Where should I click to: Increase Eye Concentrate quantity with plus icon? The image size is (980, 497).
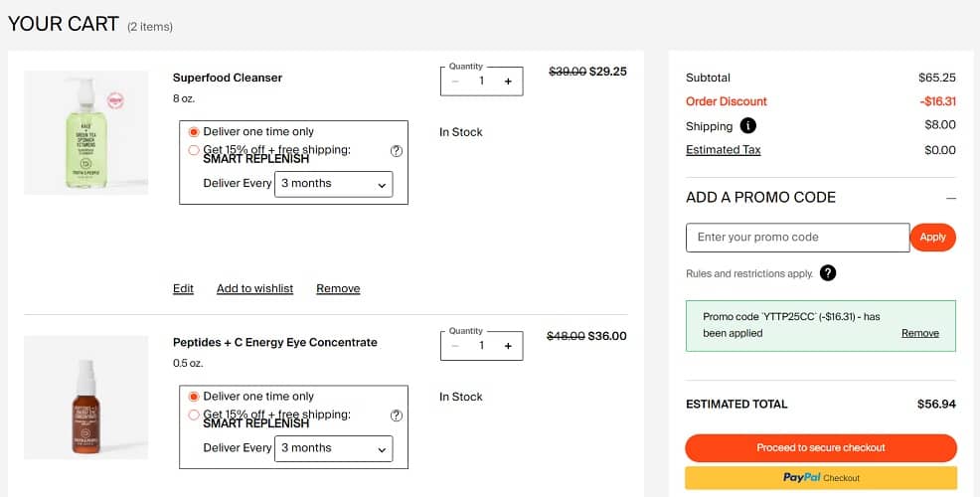point(508,346)
